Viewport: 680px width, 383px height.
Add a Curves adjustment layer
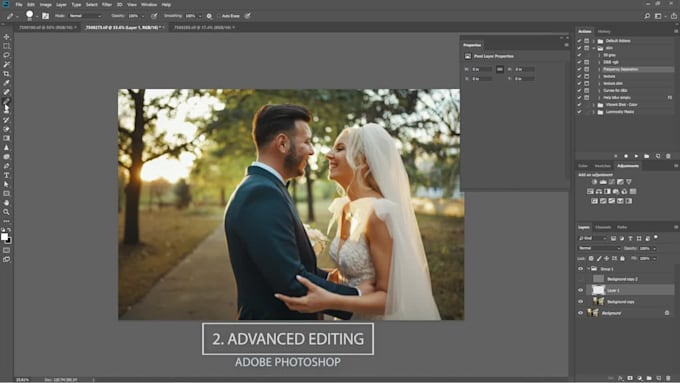pyautogui.click(x=611, y=182)
